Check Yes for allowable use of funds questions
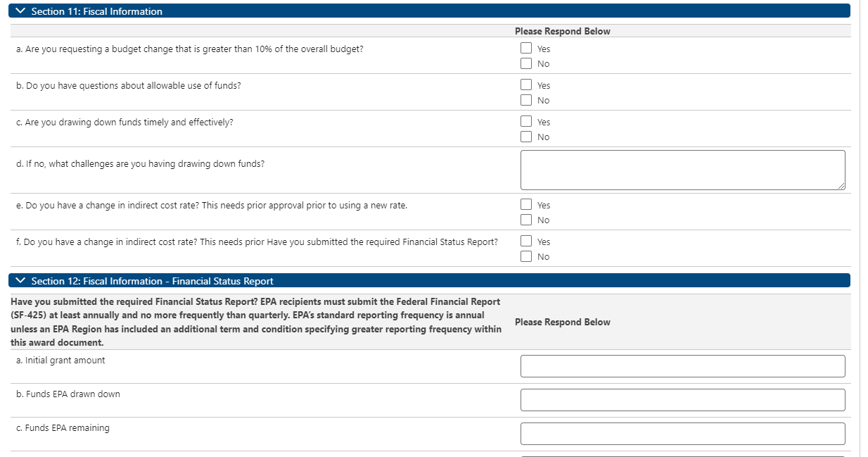The image size is (868, 457). (526, 85)
